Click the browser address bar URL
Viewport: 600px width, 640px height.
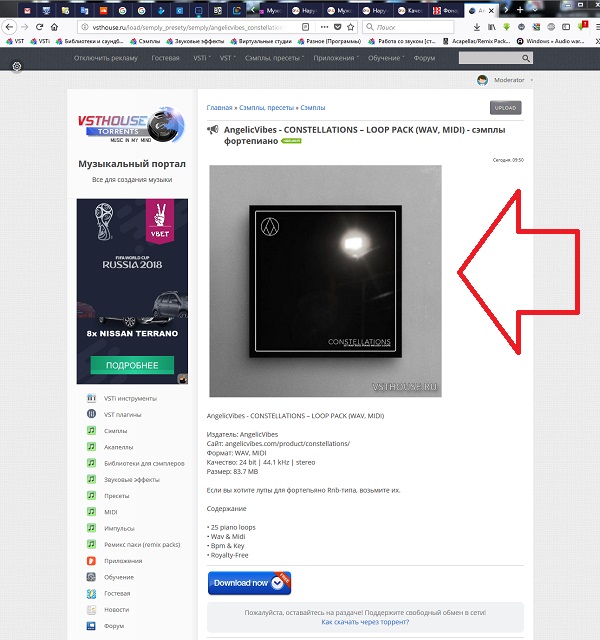click(x=188, y=27)
